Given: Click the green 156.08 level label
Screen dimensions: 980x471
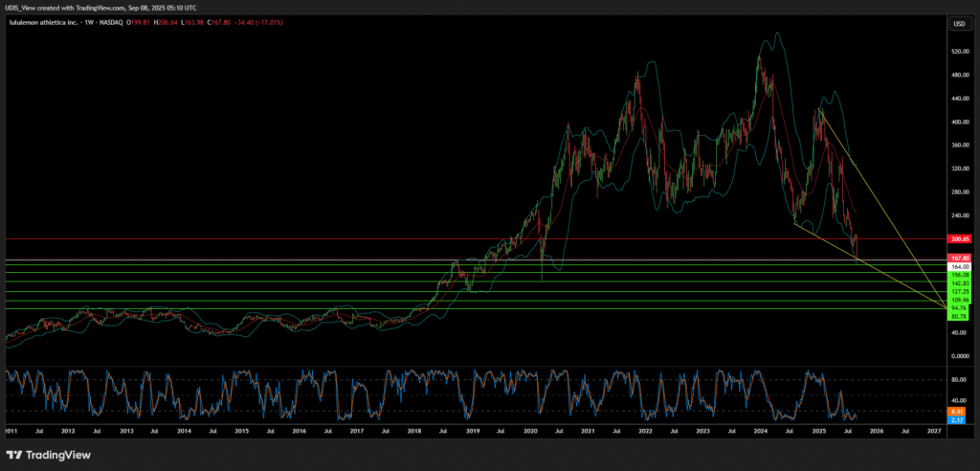Looking at the screenshot, I should pos(958,275).
